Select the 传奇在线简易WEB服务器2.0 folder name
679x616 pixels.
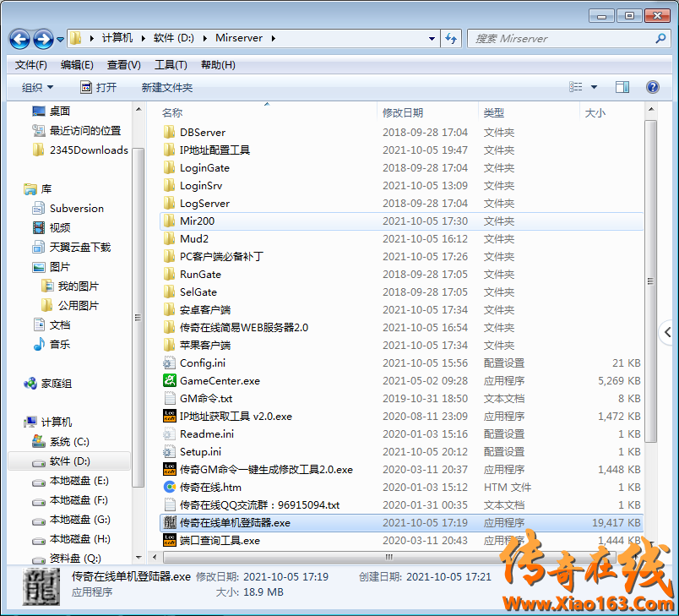click(244, 328)
